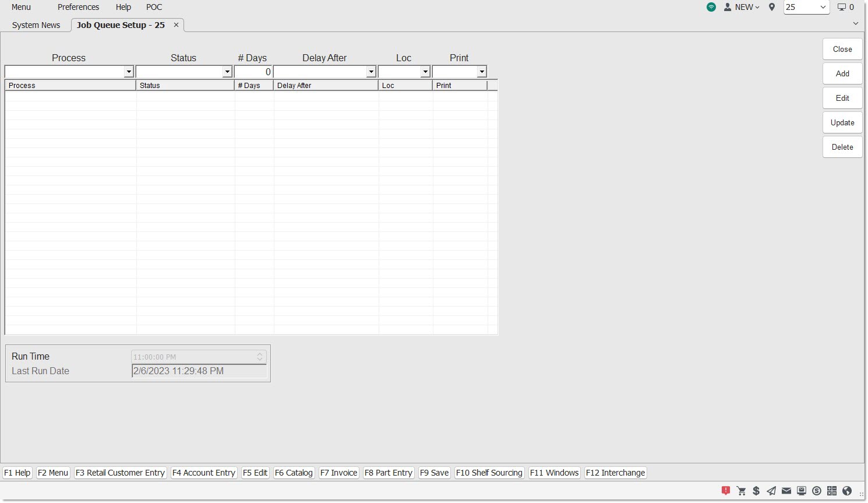Click the Delete button
The image size is (868, 503).
click(842, 147)
